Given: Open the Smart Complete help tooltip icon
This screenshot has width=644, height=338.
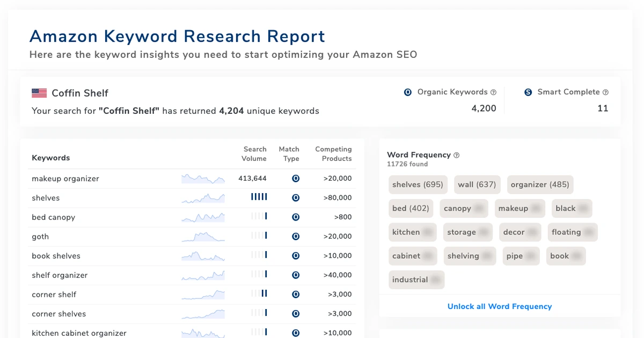Looking at the screenshot, I should pyautogui.click(x=605, y=92).
